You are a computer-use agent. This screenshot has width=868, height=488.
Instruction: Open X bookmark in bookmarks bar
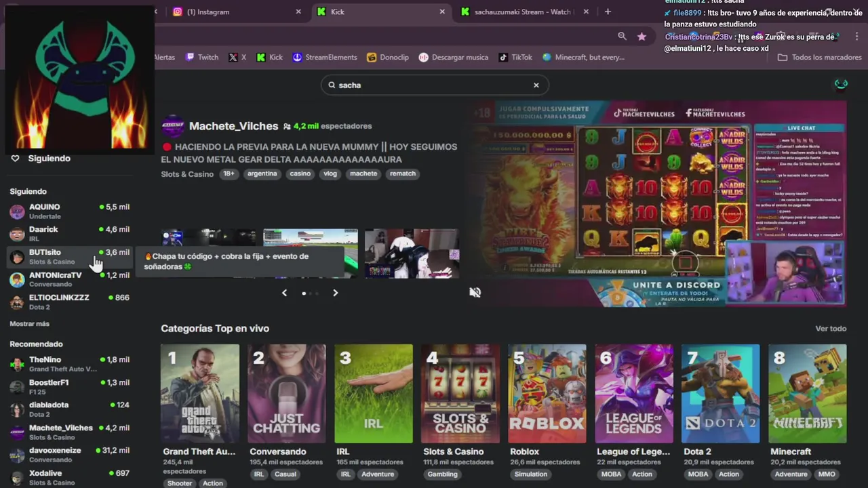pyautogui.click(x=237, y=57)
